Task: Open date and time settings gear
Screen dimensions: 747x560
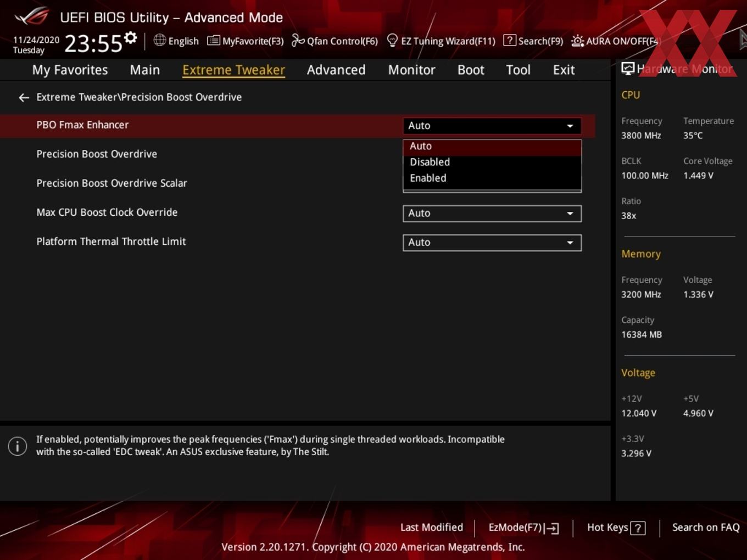Action: (x=131, y=37)
